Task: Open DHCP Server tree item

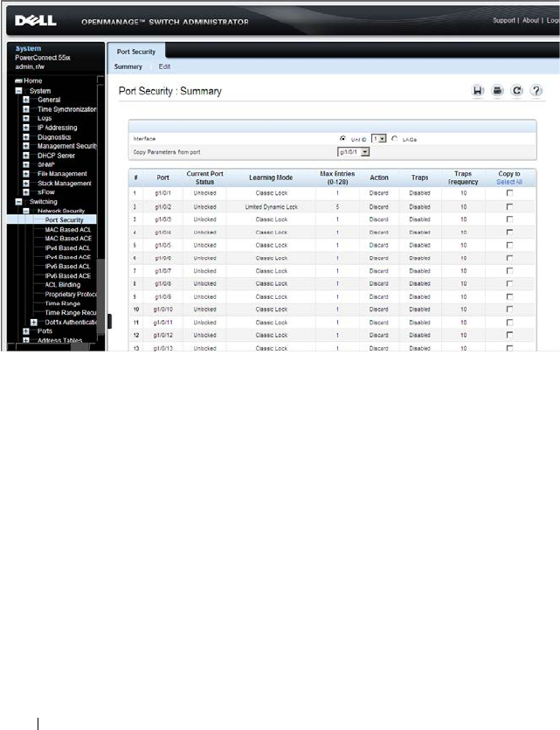Action: (56, 156)
